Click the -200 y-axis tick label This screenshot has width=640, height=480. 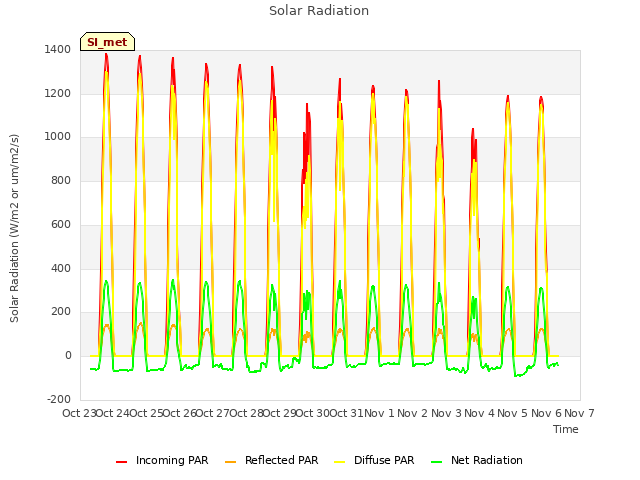coord(59,399)
